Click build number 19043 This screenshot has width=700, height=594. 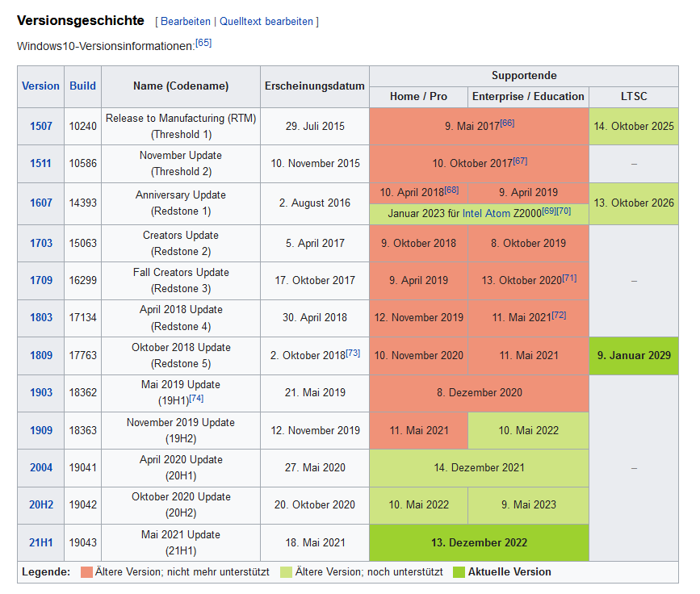coord(82,542)
